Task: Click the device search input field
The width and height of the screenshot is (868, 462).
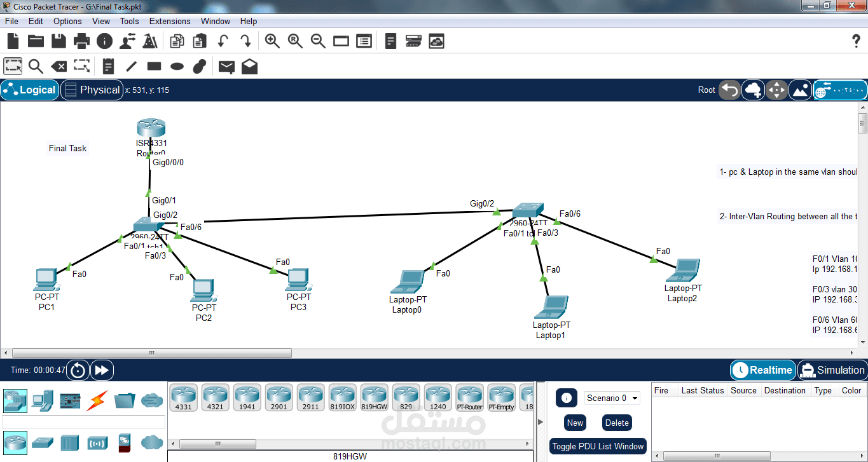Action: (83, 422)
